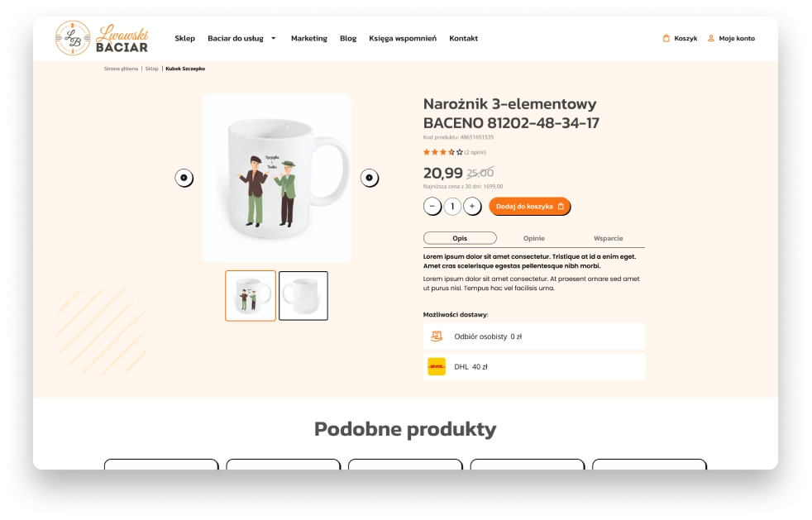Switch to the Opinie tab
This screenshot has width=812, height=520.
534,238
